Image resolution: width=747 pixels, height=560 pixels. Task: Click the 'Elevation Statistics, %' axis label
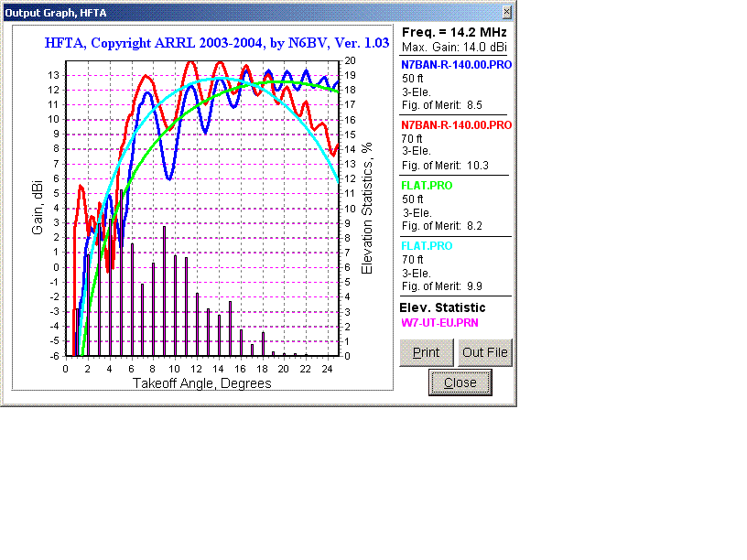[367, 208]
